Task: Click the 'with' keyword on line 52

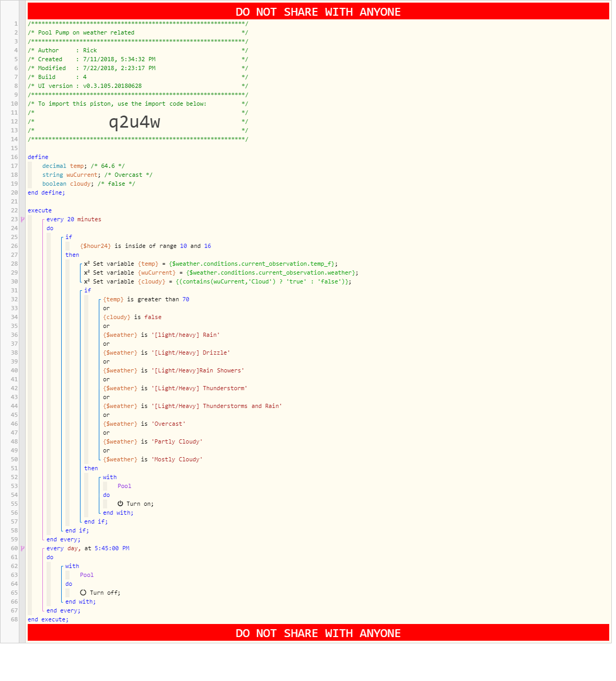Action: tap(110, 477)
